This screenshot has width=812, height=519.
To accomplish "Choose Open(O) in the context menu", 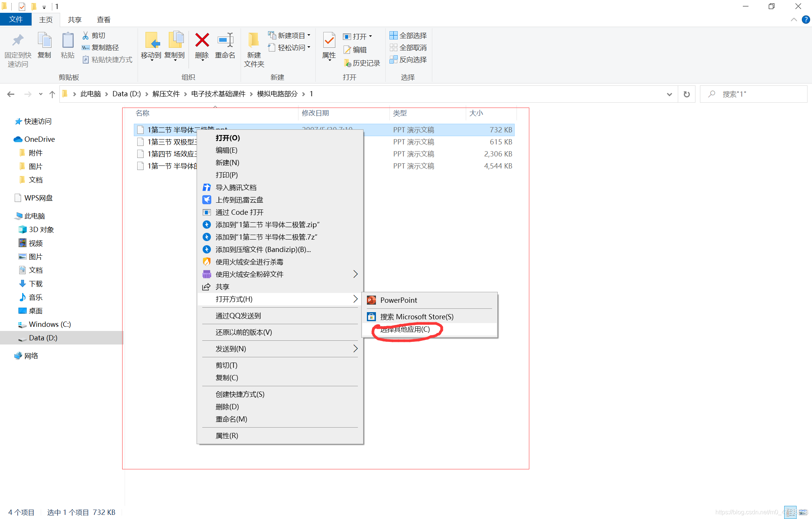I will point(280,138).
